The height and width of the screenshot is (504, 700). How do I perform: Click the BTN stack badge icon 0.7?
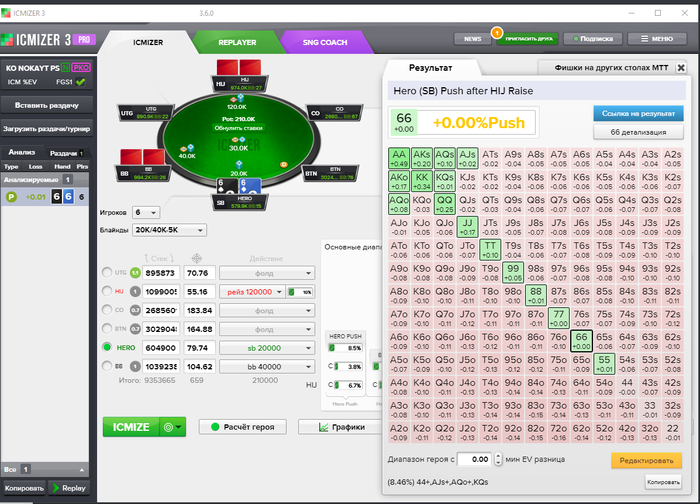135,329
